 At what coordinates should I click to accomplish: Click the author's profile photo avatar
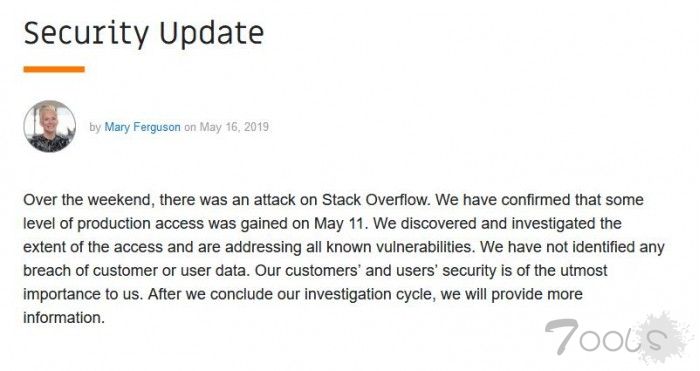click(50, 126)
